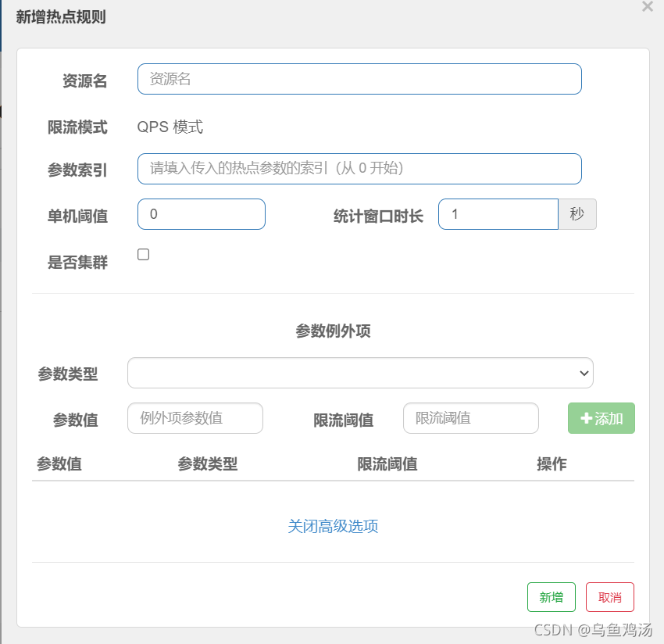Close the 新增热点规则 dialog with the X
664x644 pixels.
pos(647,6)
